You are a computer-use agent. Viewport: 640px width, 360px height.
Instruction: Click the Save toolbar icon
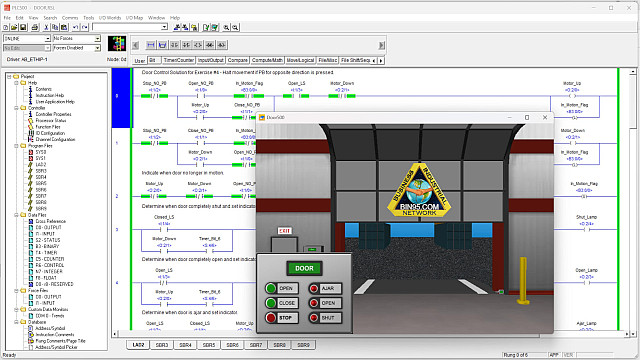pyautogui.click(x=23, y=27)
